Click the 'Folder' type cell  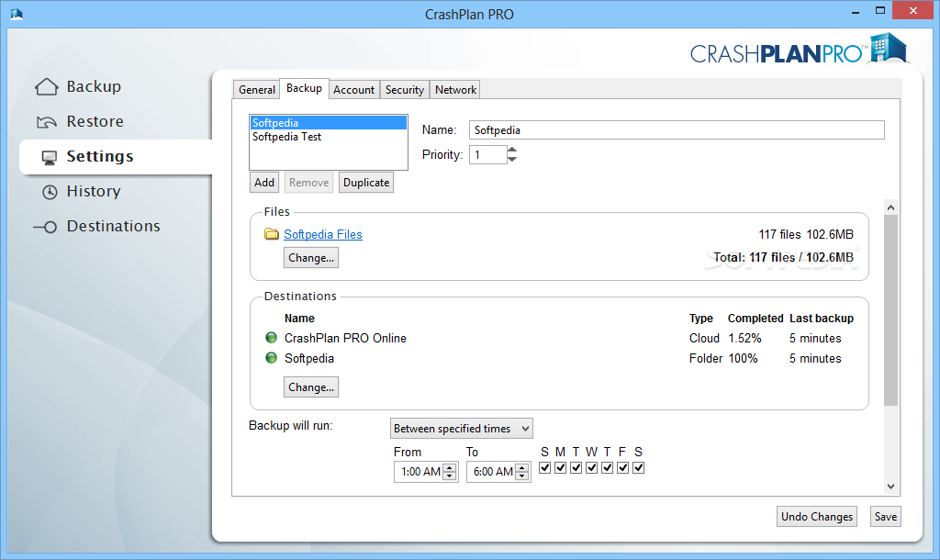(706, 359)
